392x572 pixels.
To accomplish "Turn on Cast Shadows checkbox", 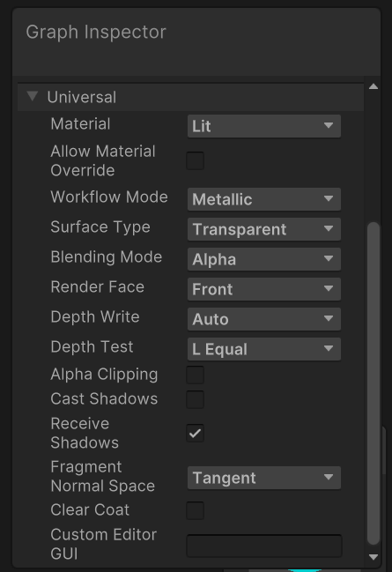I will [195, 399].
